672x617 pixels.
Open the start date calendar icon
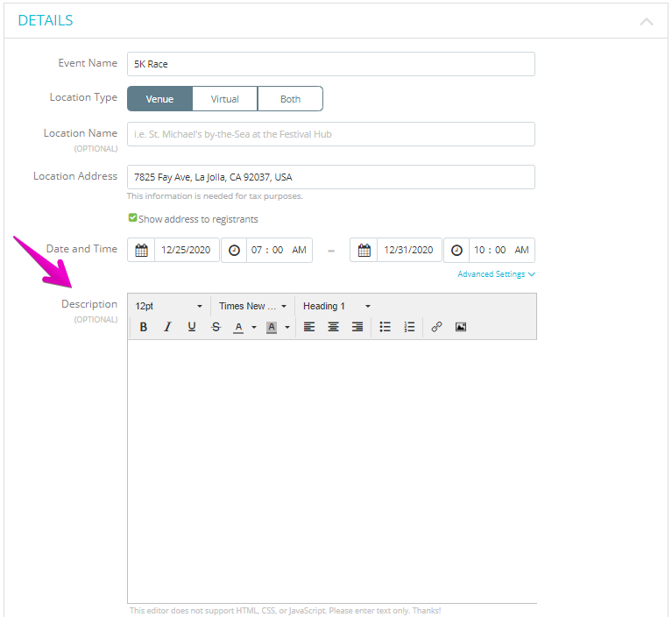tap(141, 250)
